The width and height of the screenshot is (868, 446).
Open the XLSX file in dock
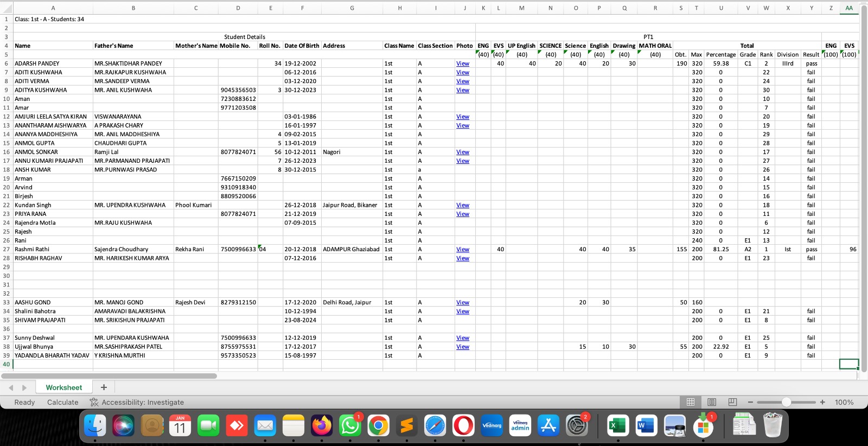(744, 425)
